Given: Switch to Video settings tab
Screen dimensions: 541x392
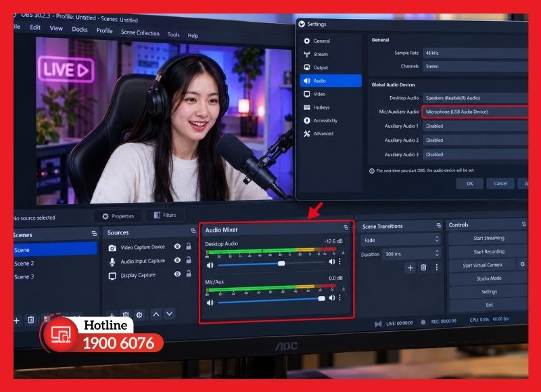Looking at the screenshot, I should click(x=331, y=94).
